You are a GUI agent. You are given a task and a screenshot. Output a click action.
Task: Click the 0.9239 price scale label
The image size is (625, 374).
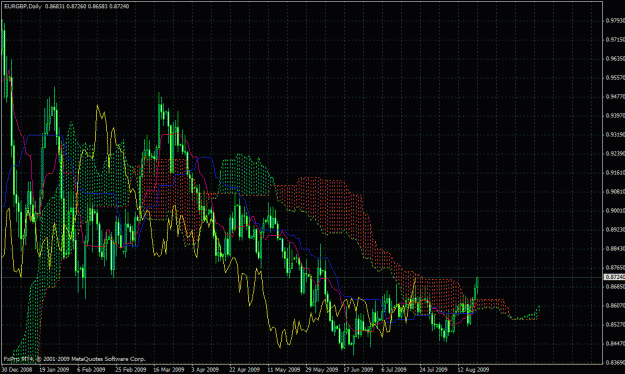click(x=615, y=154)
